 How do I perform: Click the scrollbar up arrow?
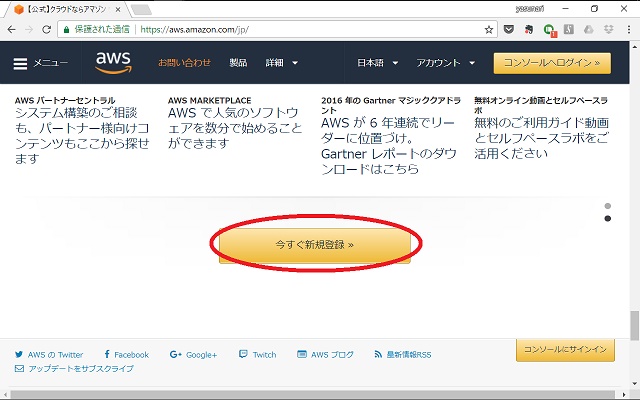click(635, 45)
